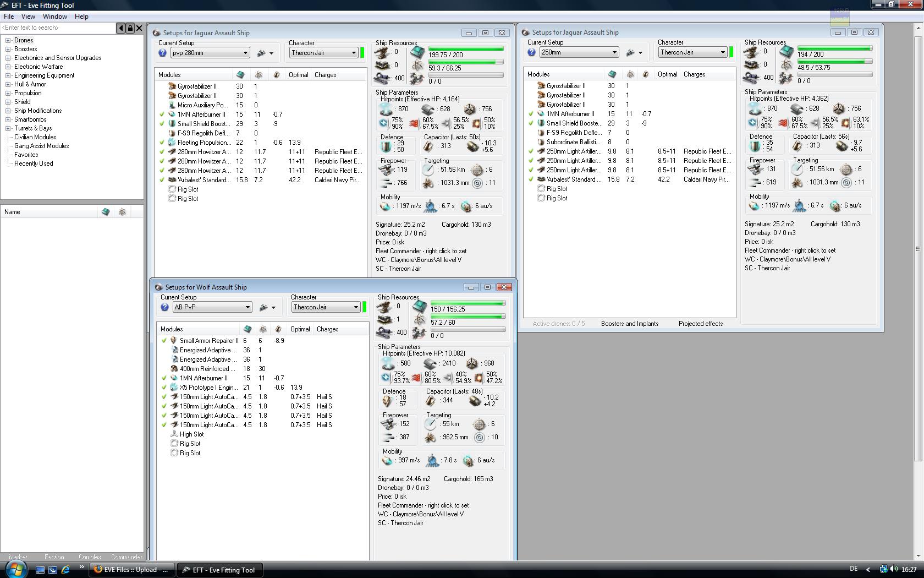The width and height of the screenshot is (924, 578).
Task: Toggle 1MN Afterburner II checkmark in the 250mm setup
Action: (x=531, y=114)
